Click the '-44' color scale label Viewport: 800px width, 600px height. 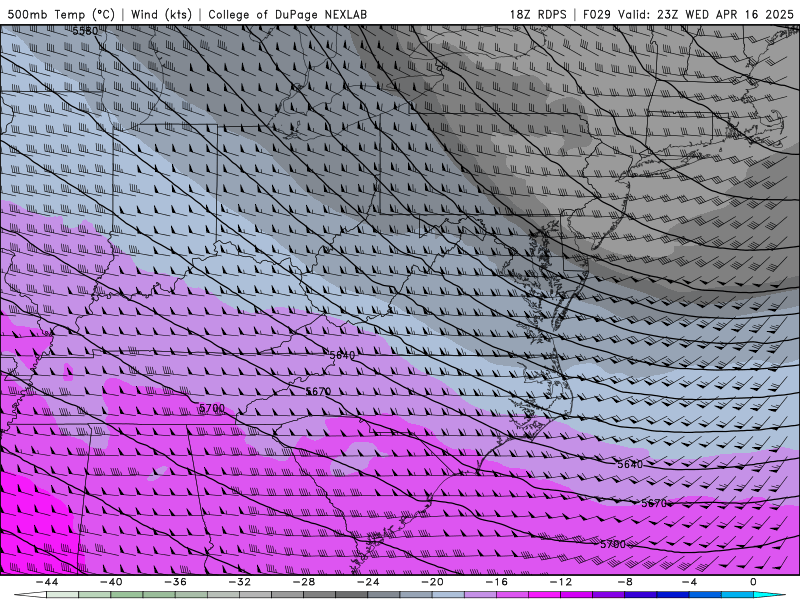[x=46, y=582]
